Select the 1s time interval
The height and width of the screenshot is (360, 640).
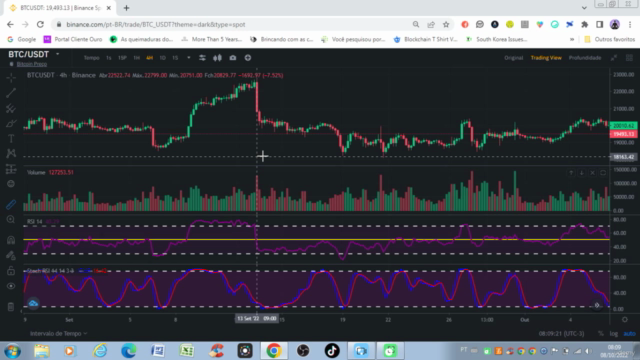pos(109,58)
